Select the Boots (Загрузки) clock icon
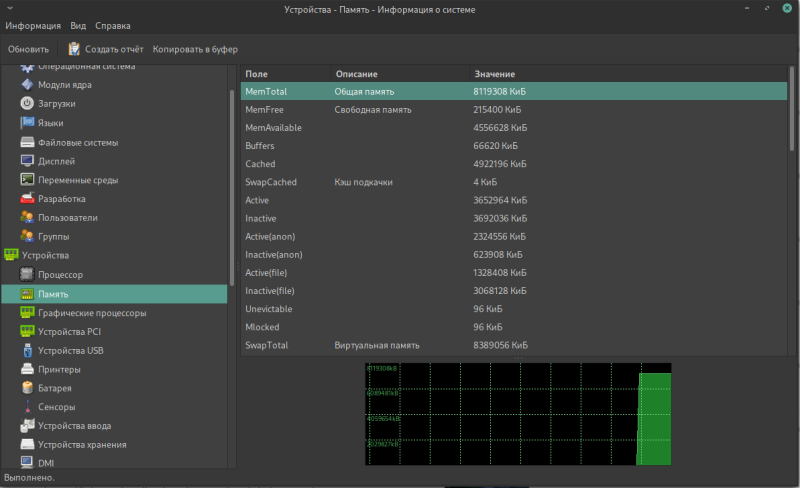Screen dimensions: 800x488 click(28, 104)
